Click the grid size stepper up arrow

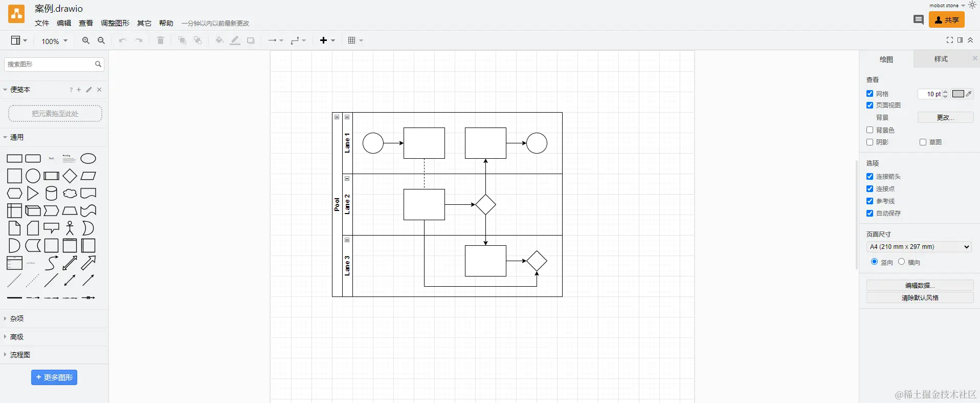click(945, 92)
